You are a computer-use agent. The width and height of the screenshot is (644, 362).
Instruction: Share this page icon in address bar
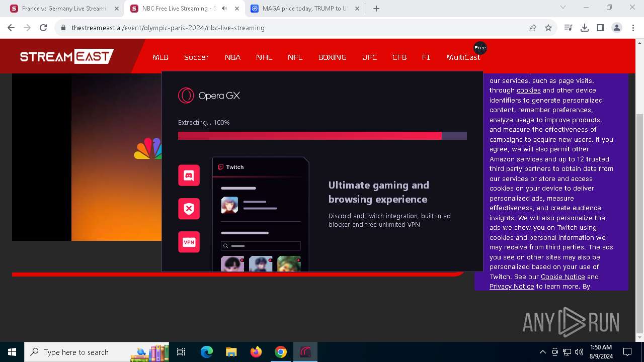point(532,28)
